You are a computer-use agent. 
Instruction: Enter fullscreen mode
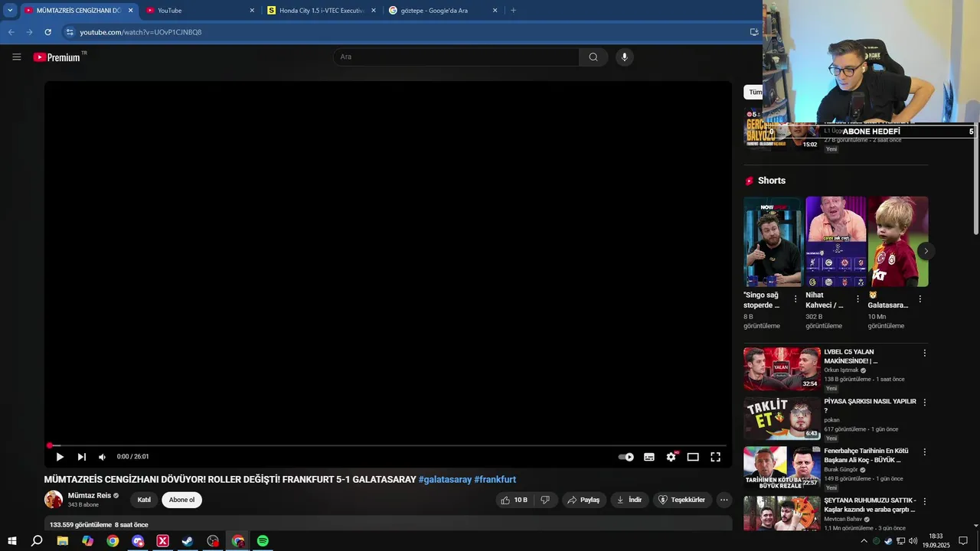(x=715, y=457)
